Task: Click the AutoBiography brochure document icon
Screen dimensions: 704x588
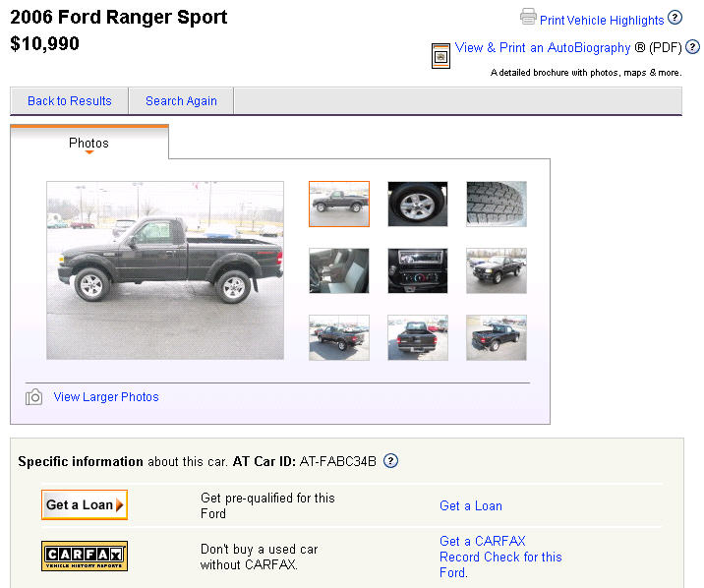Action: point(440,56)
